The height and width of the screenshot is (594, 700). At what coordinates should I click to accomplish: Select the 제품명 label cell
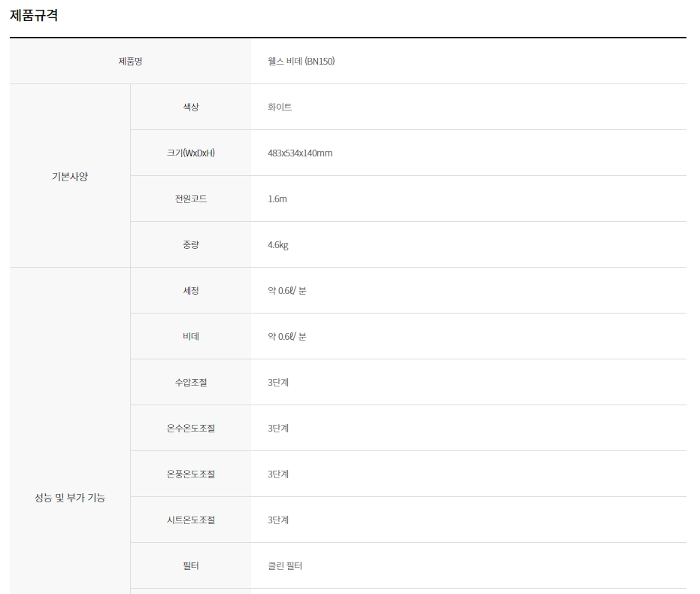(x=130, y=61)
